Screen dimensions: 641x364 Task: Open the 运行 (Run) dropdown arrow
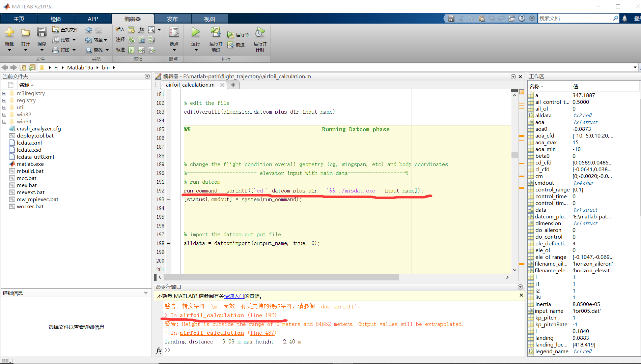(196, 50)
